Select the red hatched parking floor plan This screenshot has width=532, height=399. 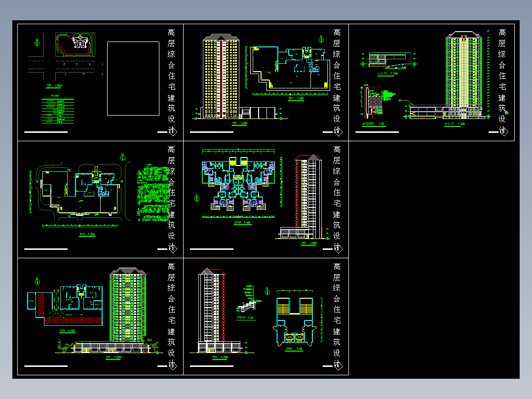coord(65,305)
